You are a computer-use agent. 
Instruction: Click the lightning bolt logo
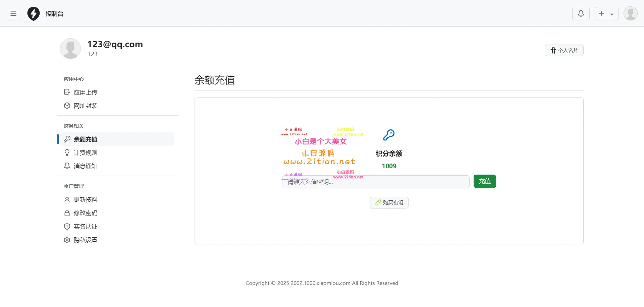click(x=34, y=14)
